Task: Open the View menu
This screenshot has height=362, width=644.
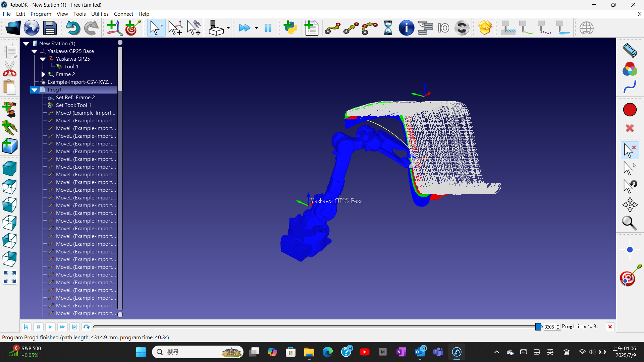Action: click(x=62, y=14)
